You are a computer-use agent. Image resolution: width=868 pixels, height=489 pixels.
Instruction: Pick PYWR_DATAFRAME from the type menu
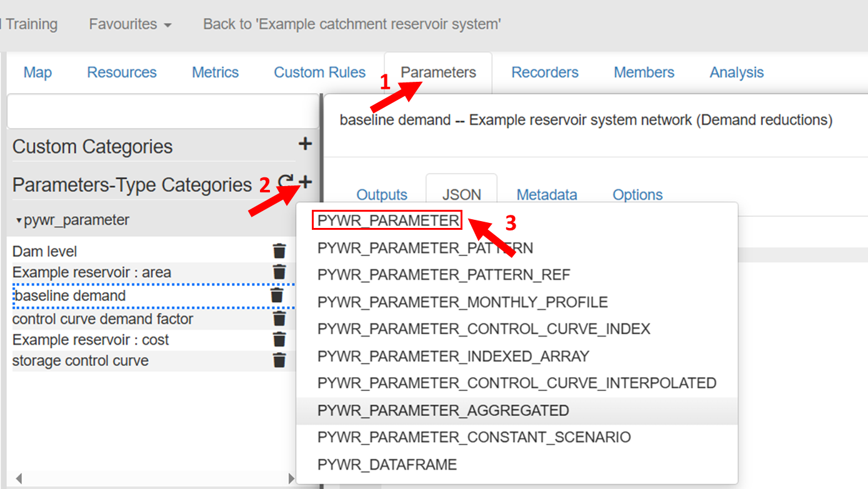[x=387, y=465]
